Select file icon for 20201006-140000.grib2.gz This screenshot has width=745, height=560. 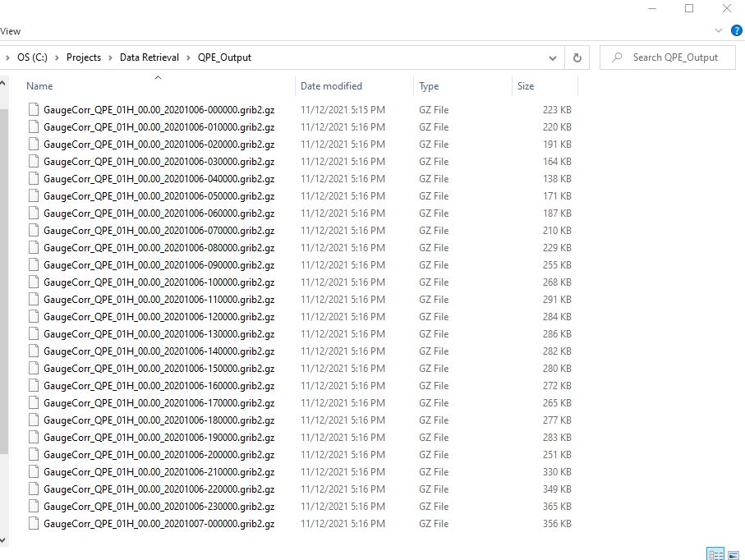pyautogui.click(x=33, y=351)
